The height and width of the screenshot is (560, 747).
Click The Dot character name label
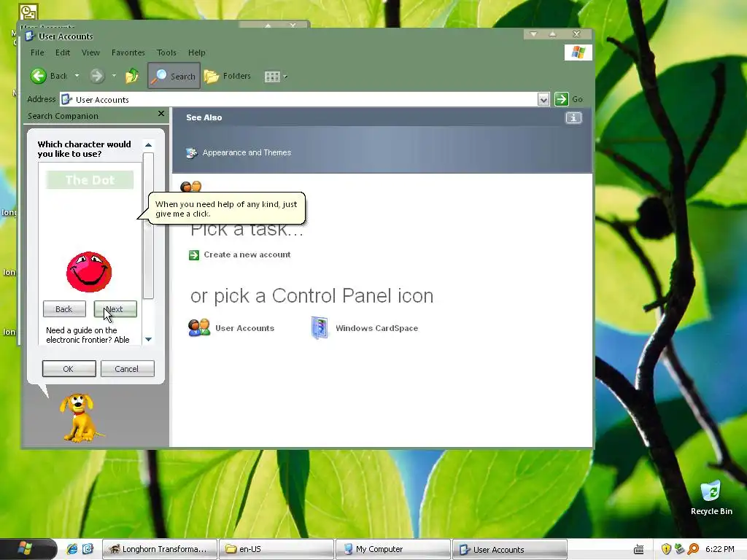click(90, 180)
